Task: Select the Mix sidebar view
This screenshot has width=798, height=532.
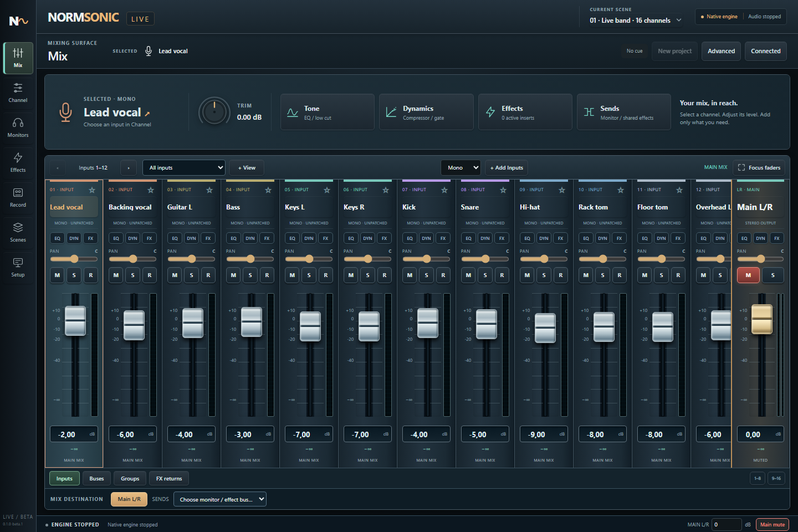Action: (x=18, y=58)
